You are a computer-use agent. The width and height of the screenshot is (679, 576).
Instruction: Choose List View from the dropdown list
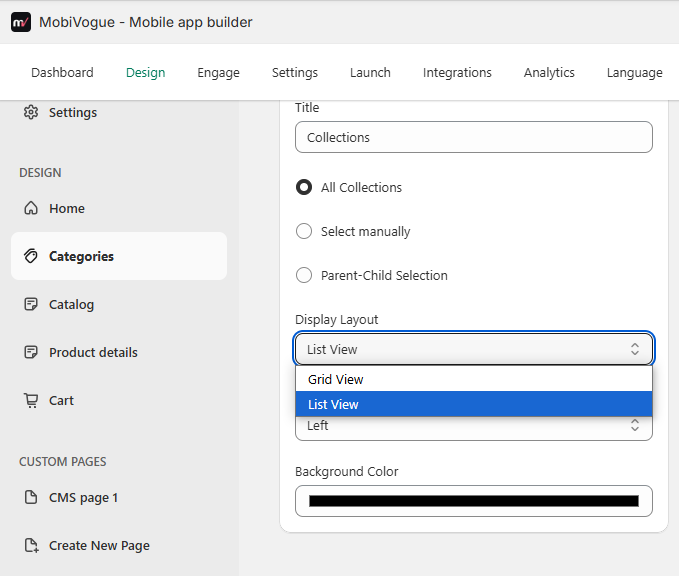[474, 404]
